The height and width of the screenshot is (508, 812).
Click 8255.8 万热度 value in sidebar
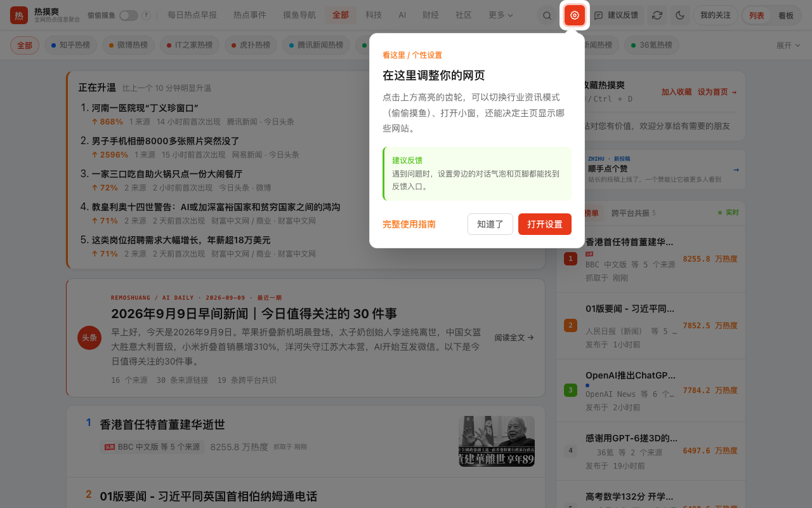tap(710, 259)
